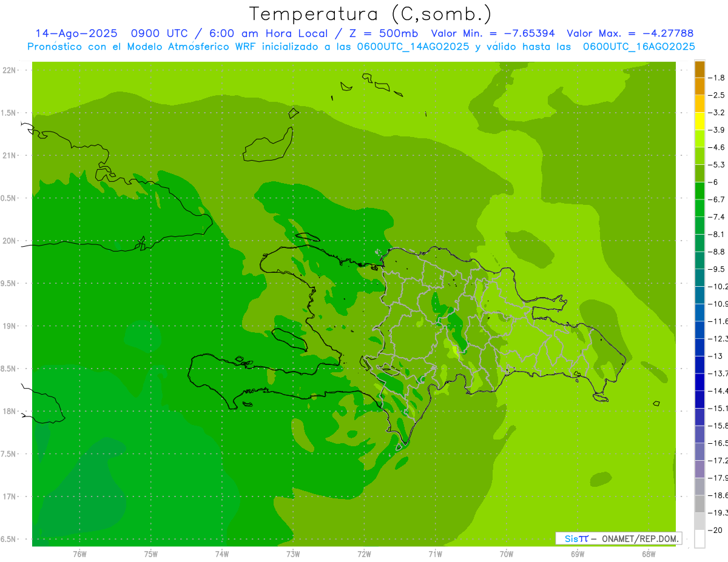Click the '21N' latitude label
The image size is (728, 562).
point(10,156)
